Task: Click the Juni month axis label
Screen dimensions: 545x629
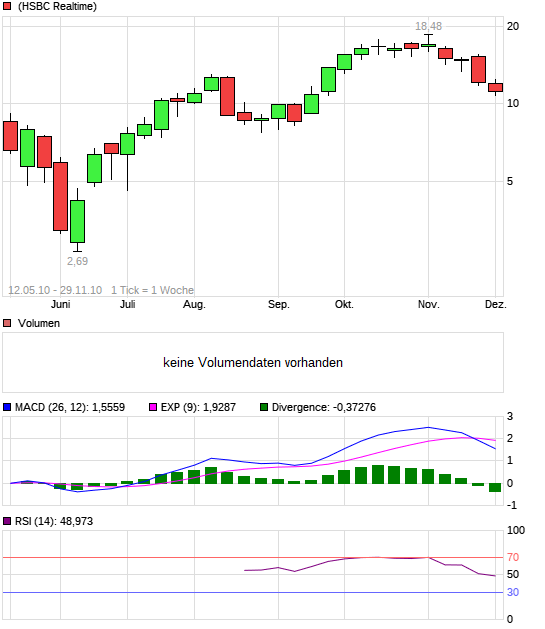Action: pos(61,304)
